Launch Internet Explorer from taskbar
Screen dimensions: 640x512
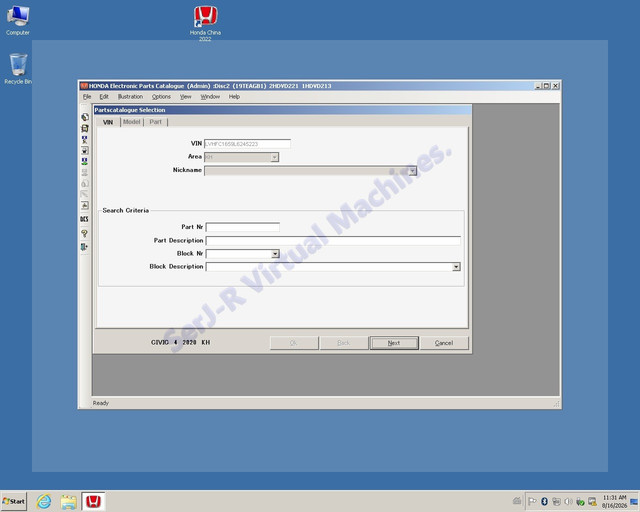tap(44, 501)
